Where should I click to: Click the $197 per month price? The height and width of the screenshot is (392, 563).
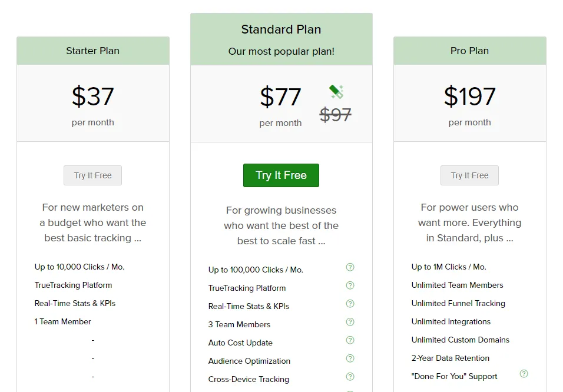pyautogui.click(x=469, y=97)
